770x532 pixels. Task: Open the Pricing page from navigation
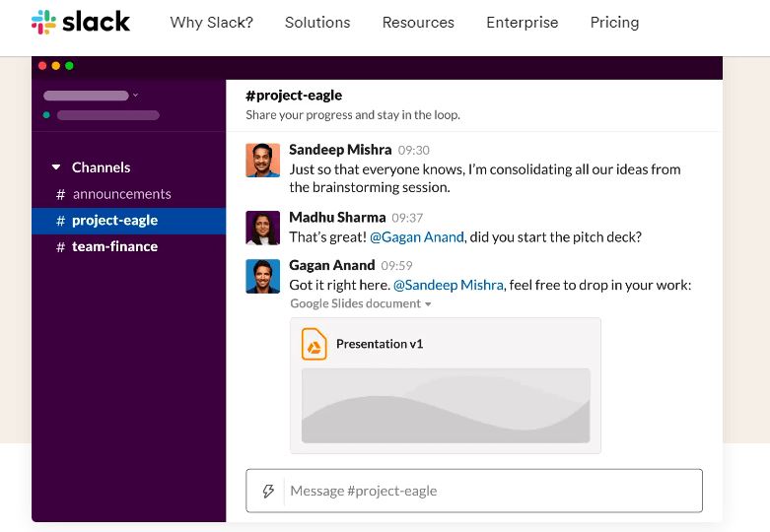click(614, 22)
